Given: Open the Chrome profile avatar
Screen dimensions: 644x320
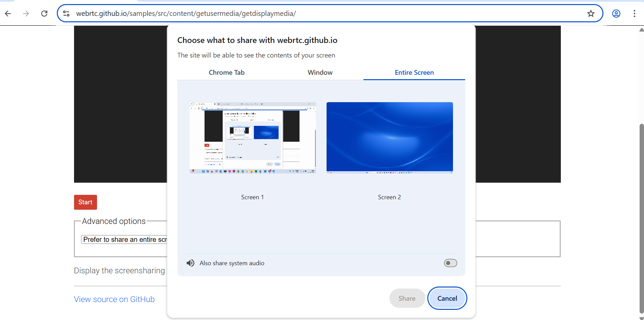Looking at the screenshot, I should [616, 14].
